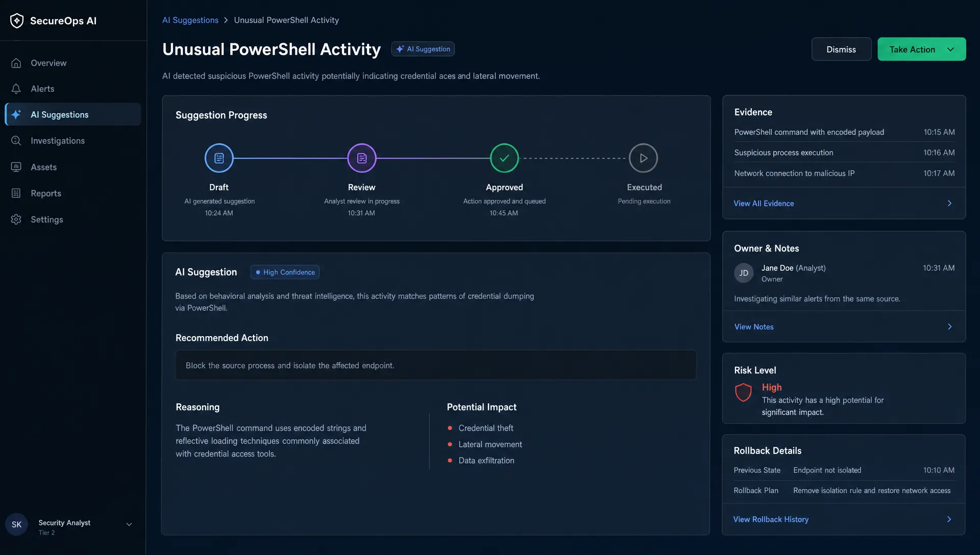Click the High Confidence badge
980x555 pixels.
[x=285, y=272]
